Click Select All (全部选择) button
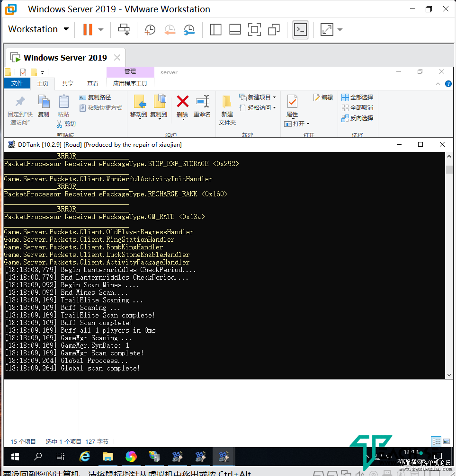Image resolution: width=456 pixels, height=476 pixels. point(358,97)
